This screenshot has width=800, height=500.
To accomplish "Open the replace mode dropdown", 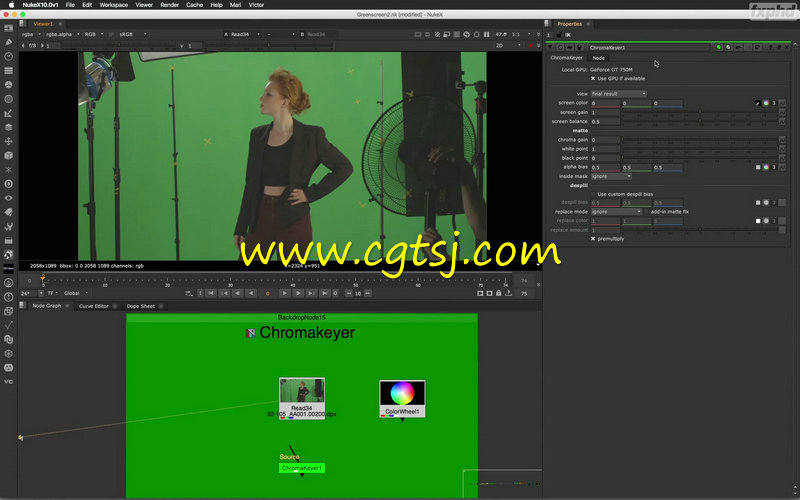I will pyautogui.click(x=616, y=212).
